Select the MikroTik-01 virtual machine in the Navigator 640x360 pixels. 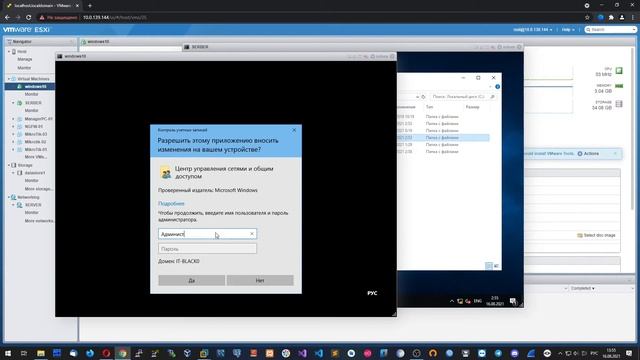coord(36,149)
